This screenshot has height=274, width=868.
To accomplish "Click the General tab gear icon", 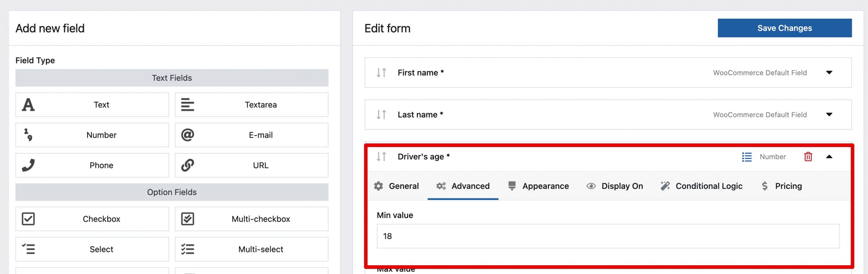I will tap(378, 186).
